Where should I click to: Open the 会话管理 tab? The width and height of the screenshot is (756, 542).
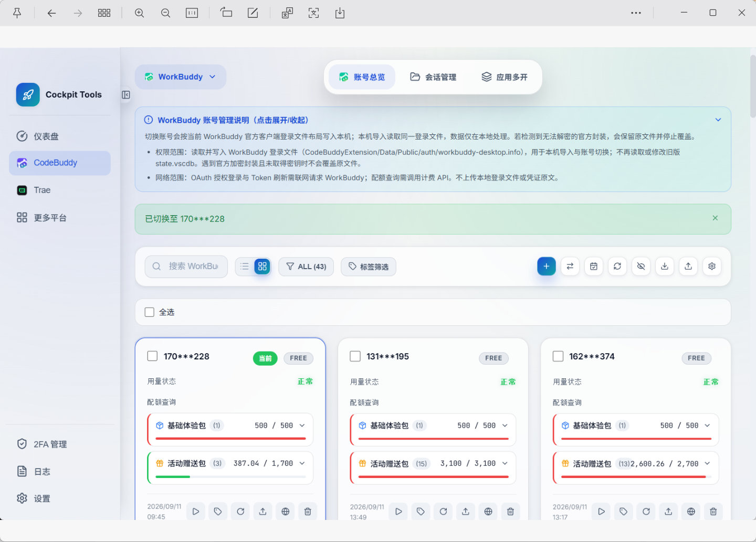(x=433, y=77)
